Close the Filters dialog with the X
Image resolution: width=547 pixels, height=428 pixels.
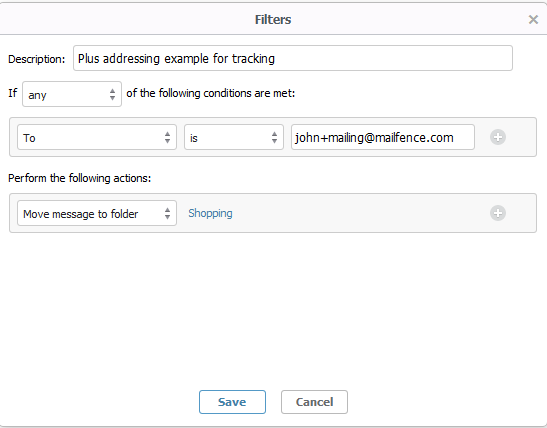533,20
